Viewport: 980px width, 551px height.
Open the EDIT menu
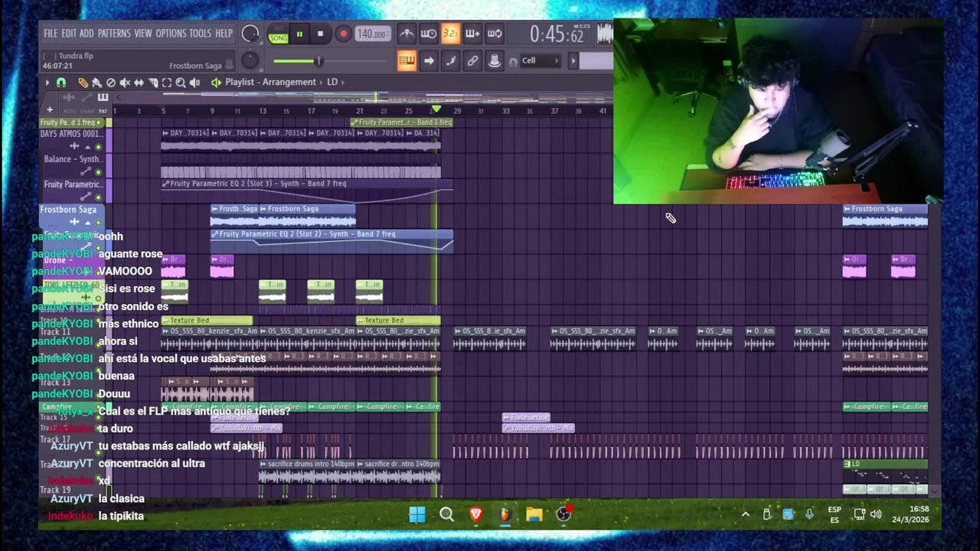pos(69,34)
